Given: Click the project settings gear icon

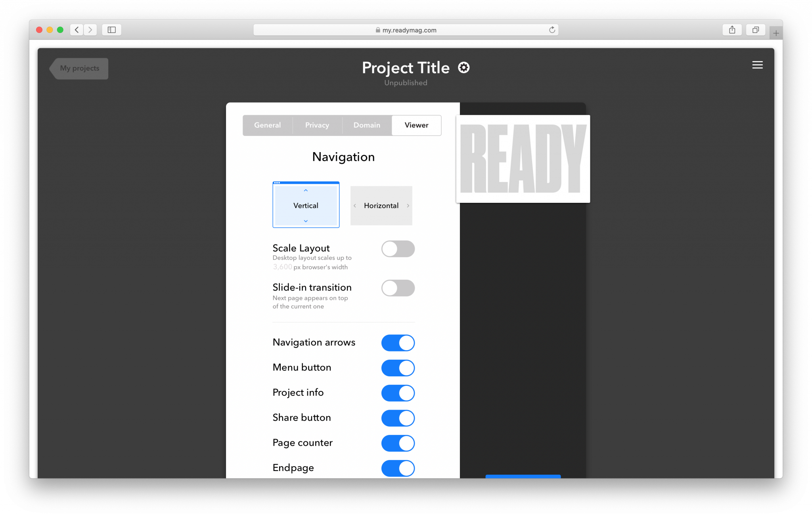Looking at the screenshot, I should [464, 67].
